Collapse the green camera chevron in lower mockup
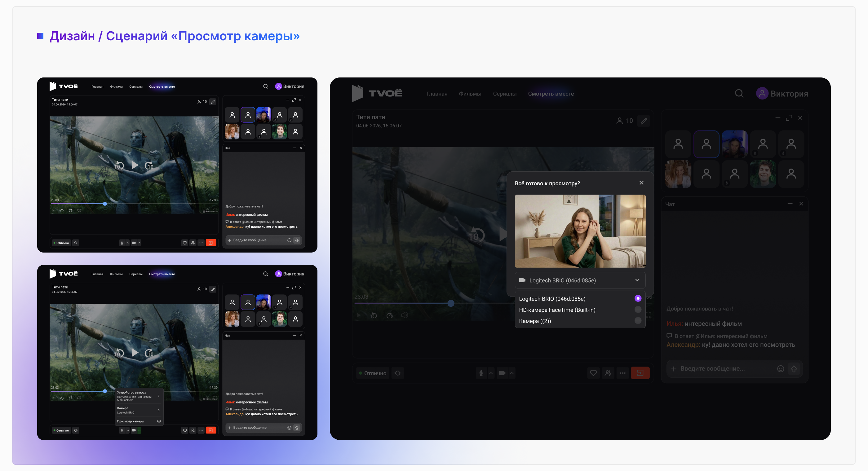Screen dimensions: 868x471 pyautogui.click(x=139, y=430)
